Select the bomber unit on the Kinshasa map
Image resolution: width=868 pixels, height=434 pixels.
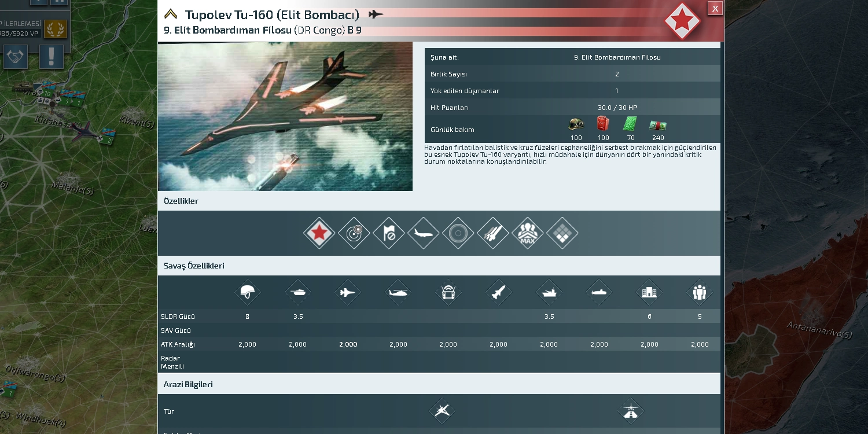pyautogui.click(x=84, y=131)
